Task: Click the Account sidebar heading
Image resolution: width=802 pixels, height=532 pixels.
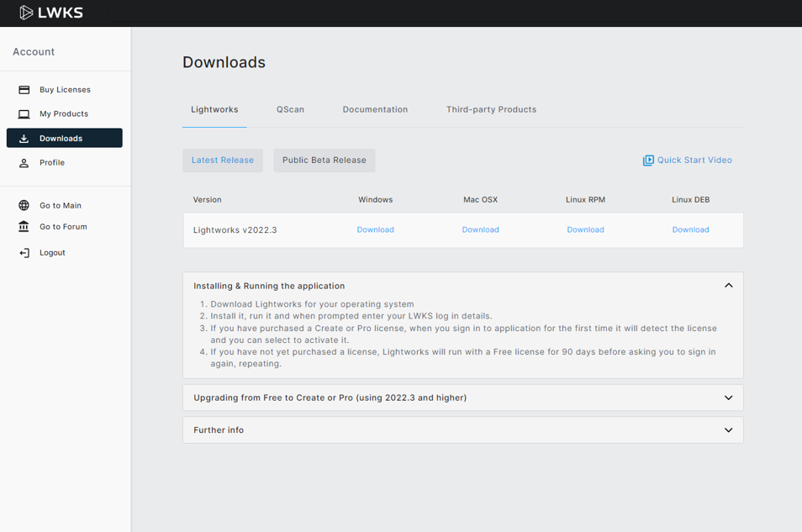Action: 34,51
